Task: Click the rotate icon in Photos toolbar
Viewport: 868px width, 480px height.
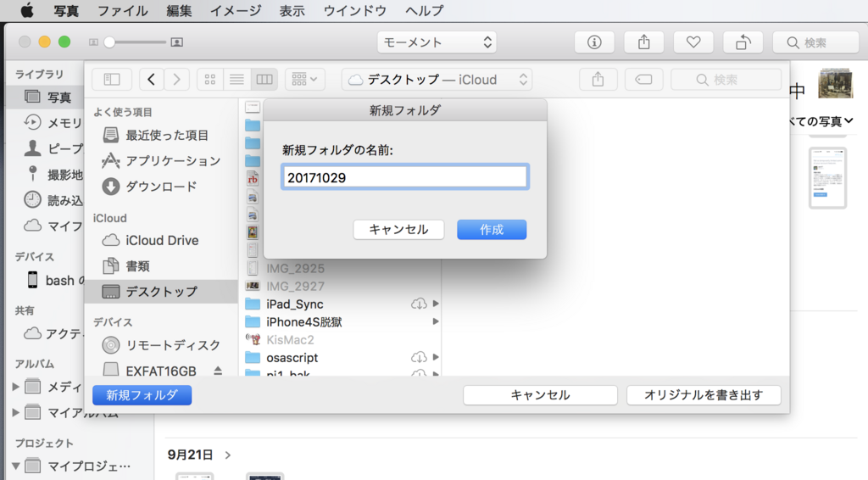Action: coord(743,42)
